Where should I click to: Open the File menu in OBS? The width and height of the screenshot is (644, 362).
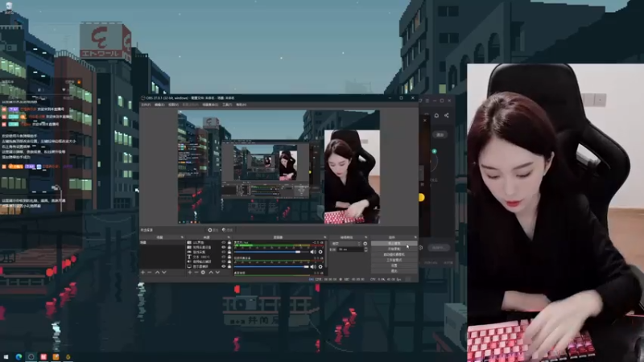[146, 105]
